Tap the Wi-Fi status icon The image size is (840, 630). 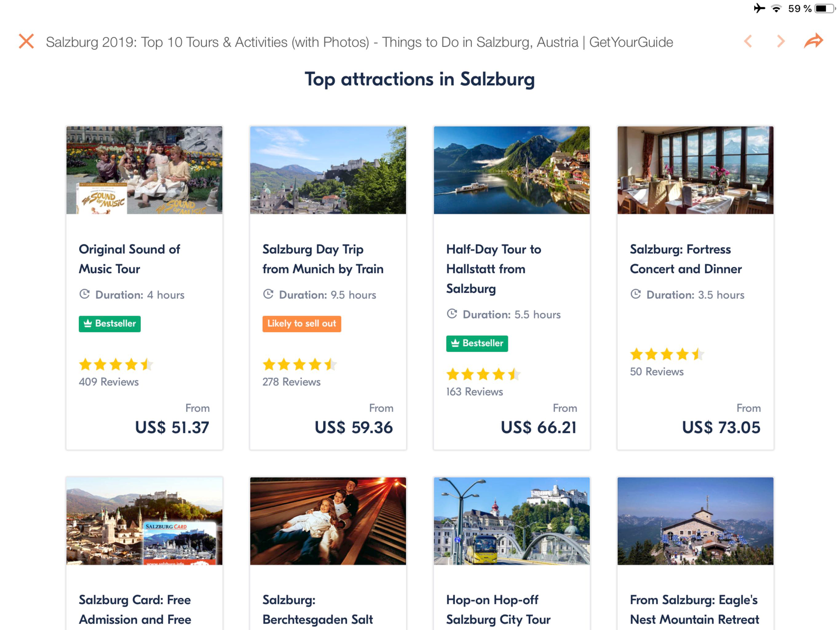[777, 8]
